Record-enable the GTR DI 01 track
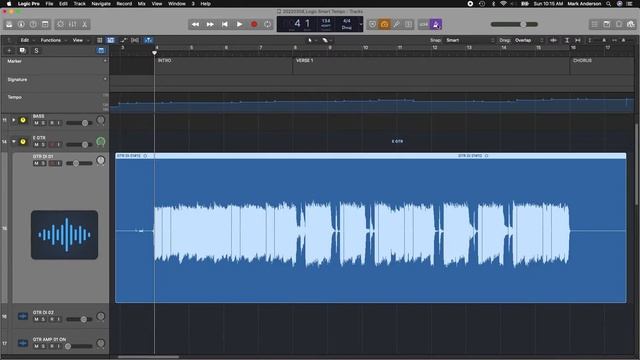Viewport: 640px width, 360px height. click(x=52, y=163)
